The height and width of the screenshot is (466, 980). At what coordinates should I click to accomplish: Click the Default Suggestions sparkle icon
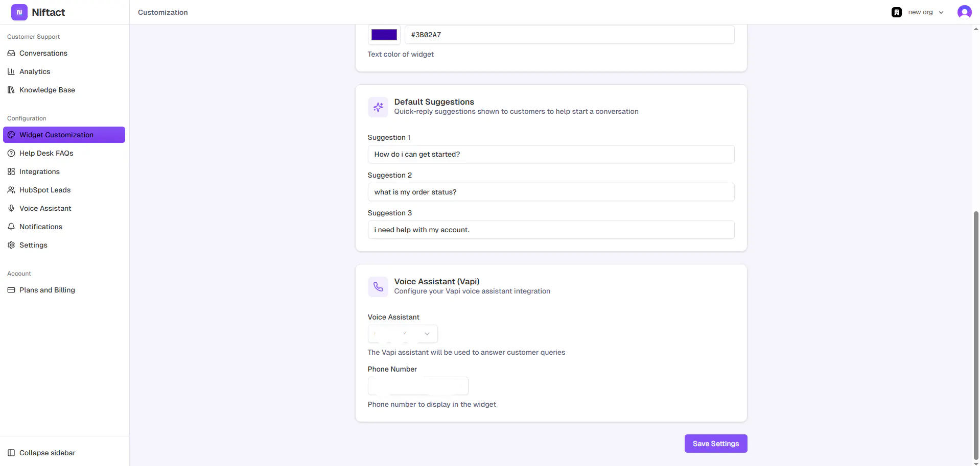click(x=378, y=107)
